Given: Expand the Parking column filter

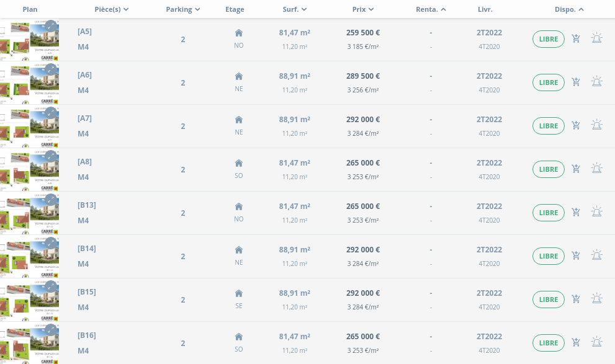Looking at the screenshot, I should pos(183,9).
